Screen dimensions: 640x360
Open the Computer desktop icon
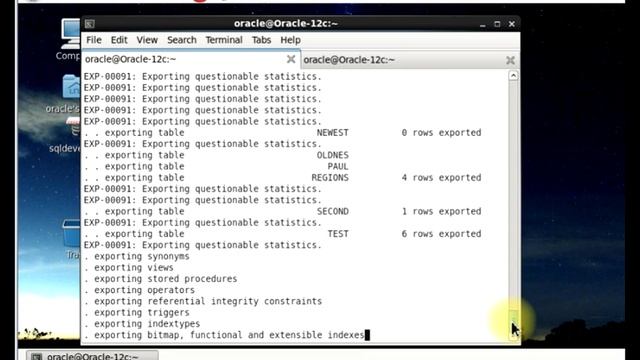click(x=69, y=40)
